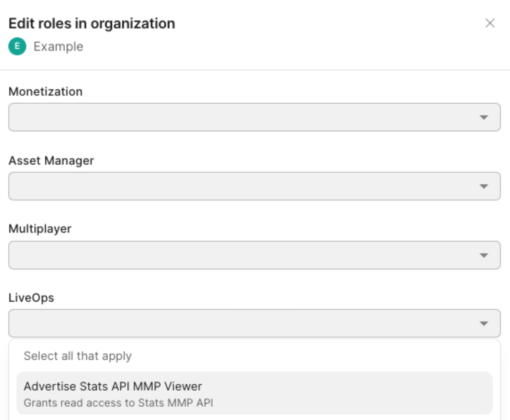
Task: Click the green E organization avatar
Action: pos(17,46)
